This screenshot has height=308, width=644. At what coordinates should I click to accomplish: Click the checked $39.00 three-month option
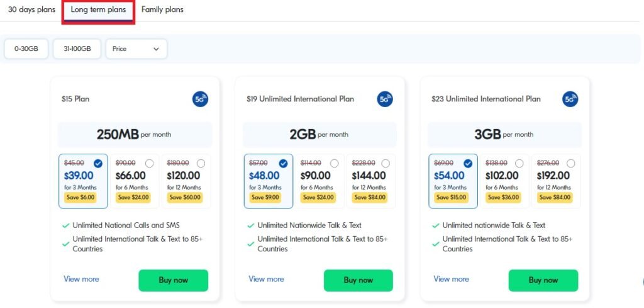coord(84,181)
